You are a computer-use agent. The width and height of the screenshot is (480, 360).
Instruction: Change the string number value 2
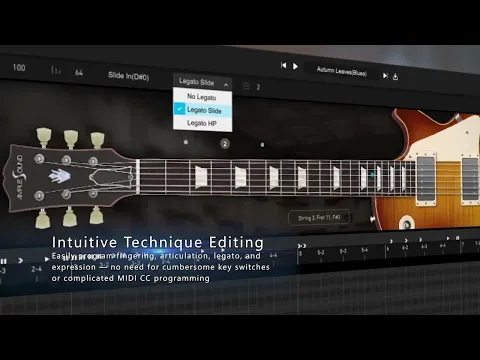coord(258,87)
